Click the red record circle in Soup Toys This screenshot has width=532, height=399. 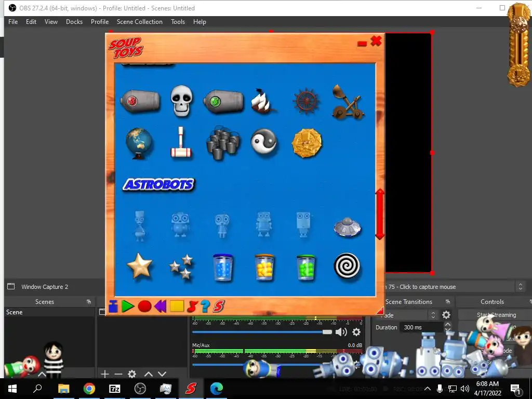click(x=144, y=307)
